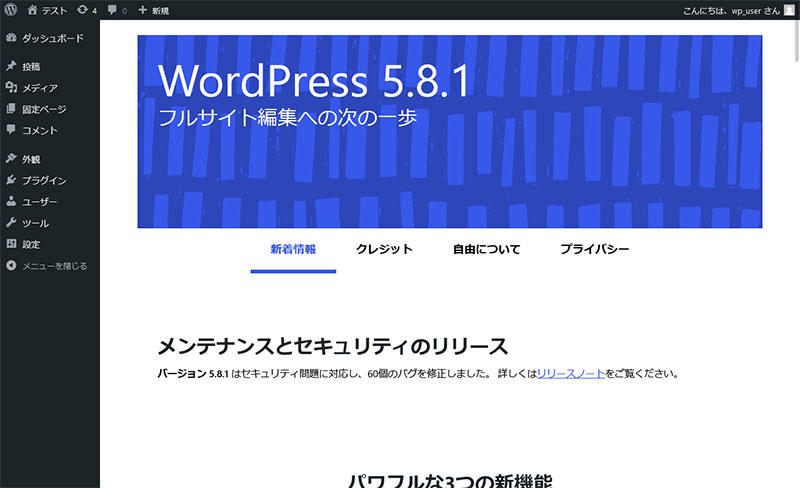Switch to the クレジット tab

[384, 250]
